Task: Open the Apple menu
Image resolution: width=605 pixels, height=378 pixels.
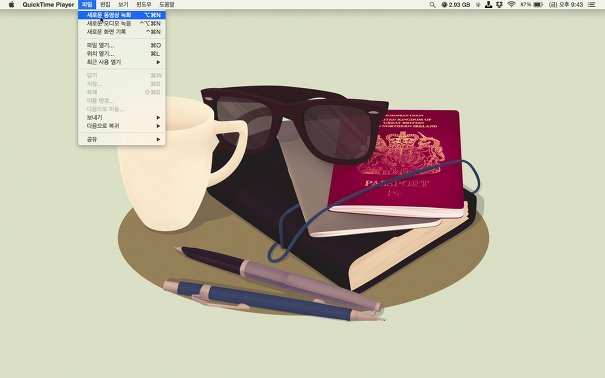Action: 11,5
